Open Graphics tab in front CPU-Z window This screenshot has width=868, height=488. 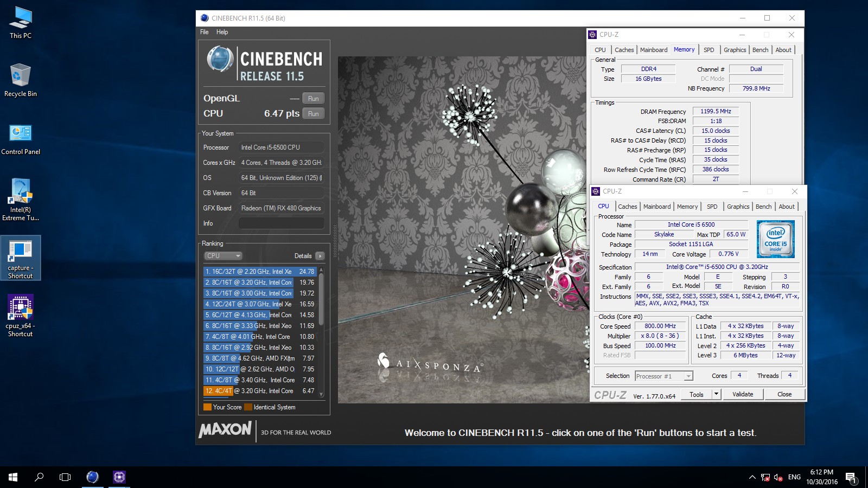coord(738,207)
